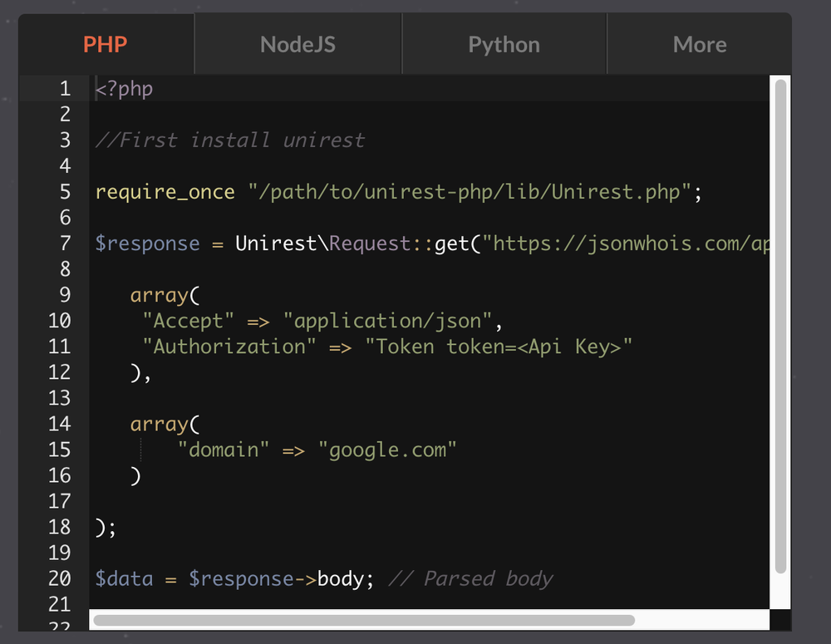Screen dimensions: 831x644
Task: Click the First install unirest comment
Action: pos(230,140)
